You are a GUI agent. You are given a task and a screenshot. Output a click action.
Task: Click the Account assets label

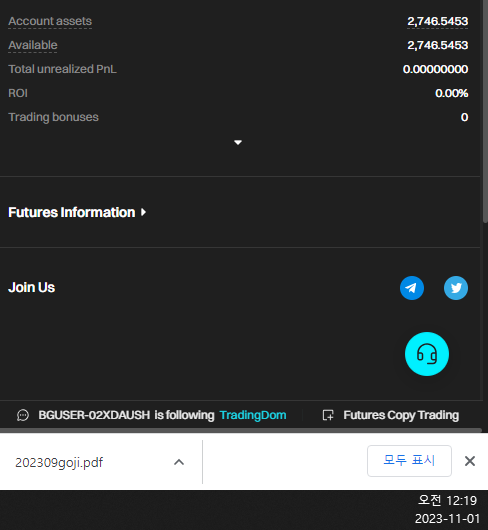point(50,21)
